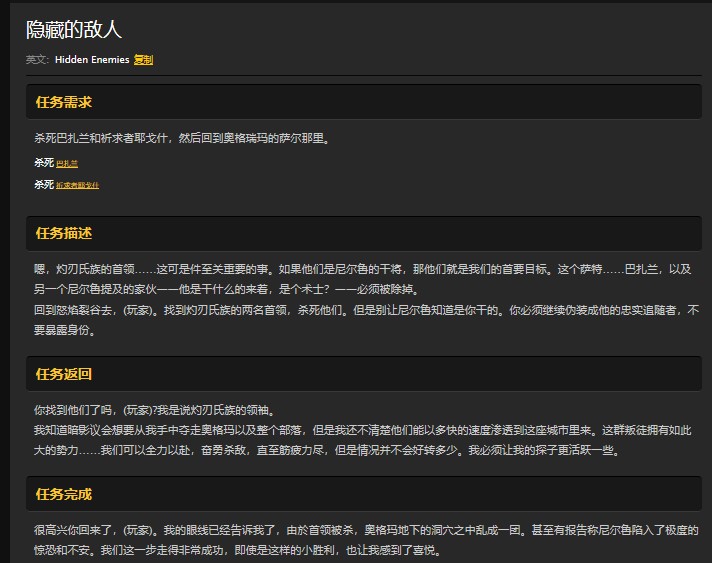Click the description paragraph starting 嗯，灼刃氏族的首领
The height and width of the screenshot is (563, 712).
click(300, 268)
